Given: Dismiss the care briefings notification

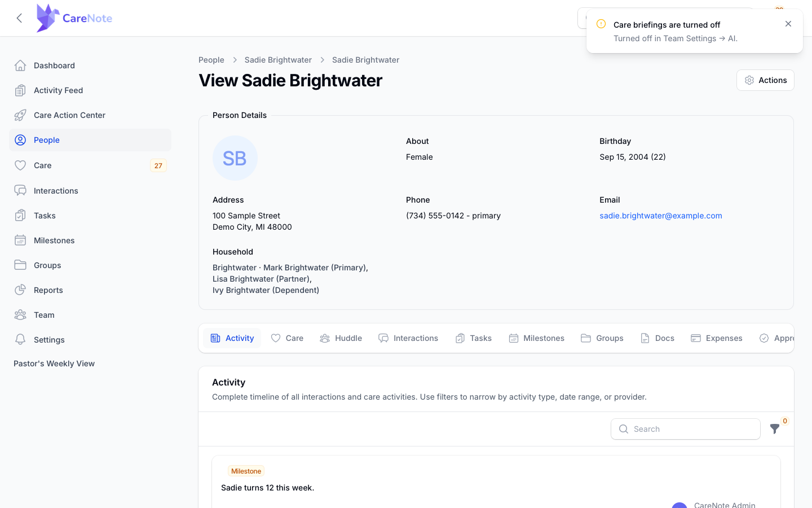Looking at the screenshot, I should point(788,24).
